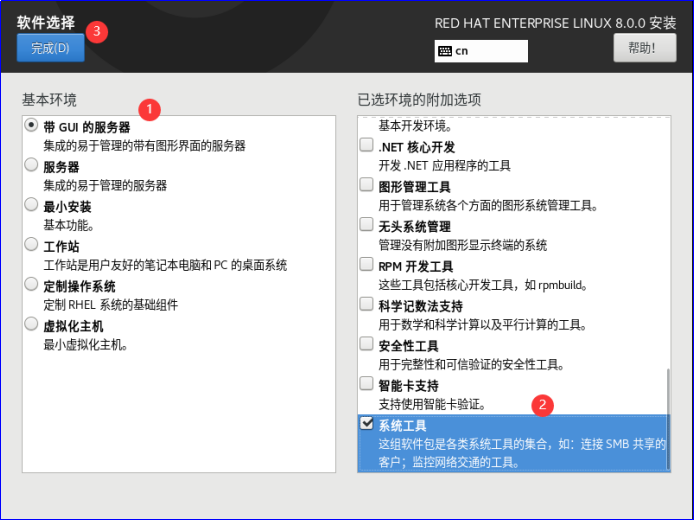Select 带 GUI 的服务器 radio button

point(31,125)
